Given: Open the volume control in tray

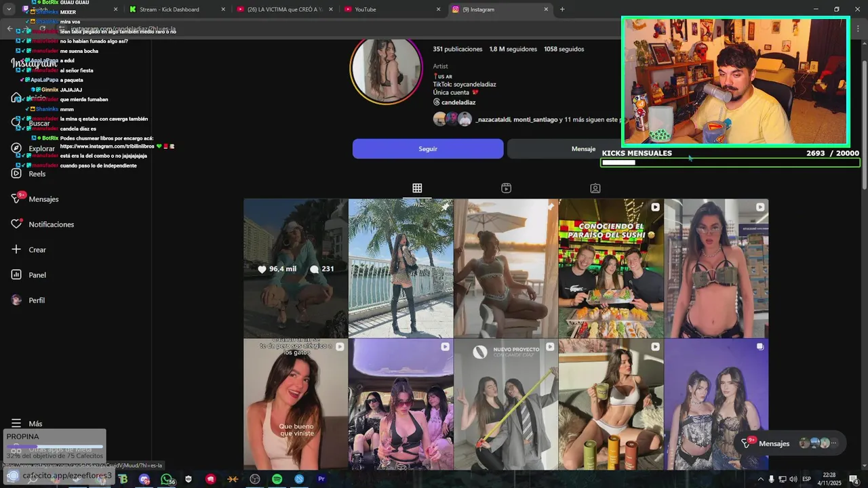Looking at the screenshot, I should [793, 479].
